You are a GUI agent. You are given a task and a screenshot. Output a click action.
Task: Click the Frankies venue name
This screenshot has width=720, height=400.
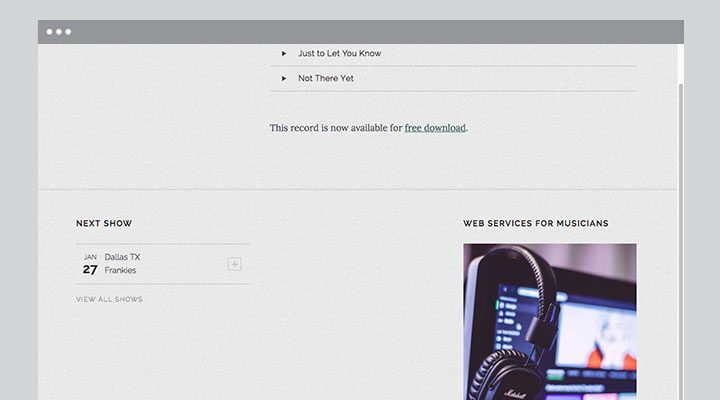(120, 270)
